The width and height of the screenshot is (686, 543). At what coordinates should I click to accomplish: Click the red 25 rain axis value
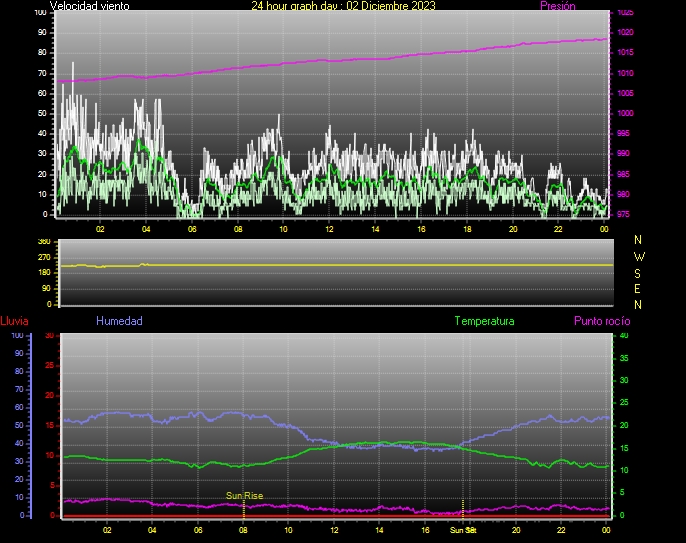(49, 365)
